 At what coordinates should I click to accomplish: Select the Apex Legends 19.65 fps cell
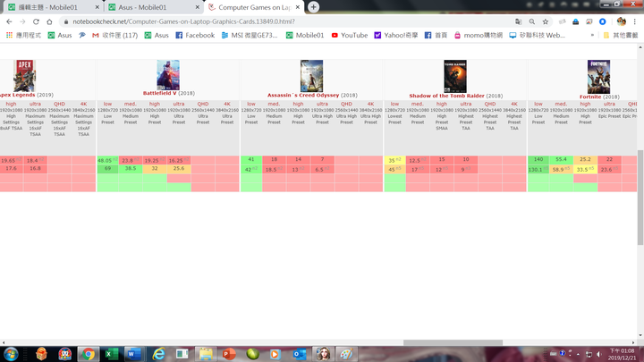pos(11,160)
